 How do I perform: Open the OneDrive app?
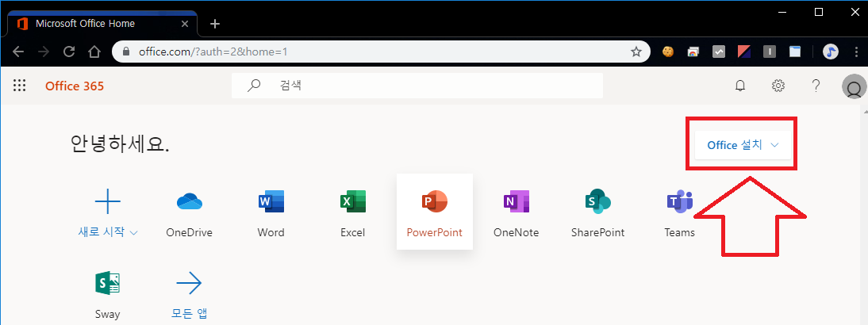tap(190, 215)
